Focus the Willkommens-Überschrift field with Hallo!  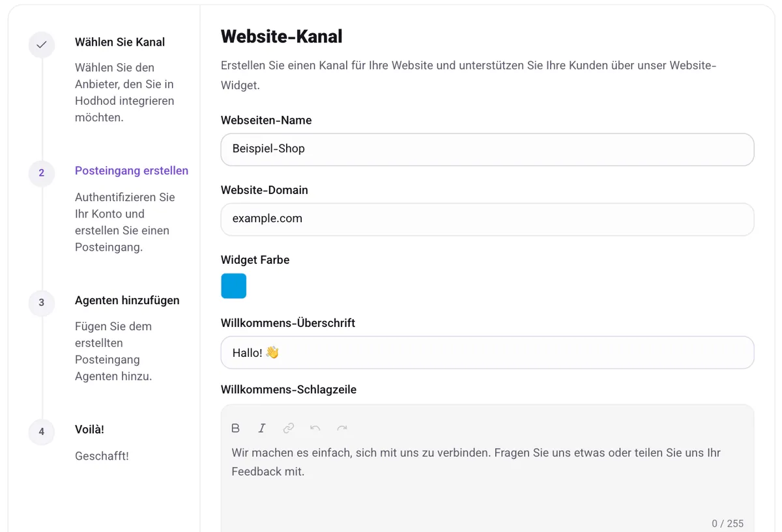tap(487, 352)
